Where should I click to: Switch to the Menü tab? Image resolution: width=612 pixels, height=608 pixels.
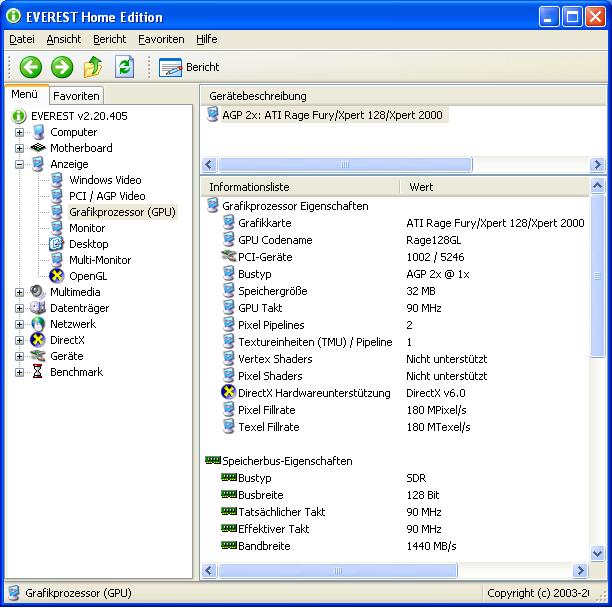25,94
